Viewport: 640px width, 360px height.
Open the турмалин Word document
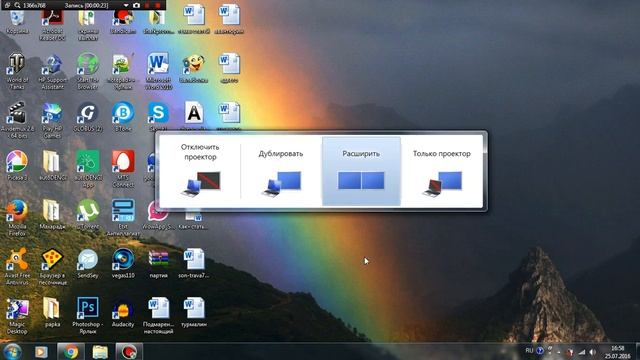[194, 312]
